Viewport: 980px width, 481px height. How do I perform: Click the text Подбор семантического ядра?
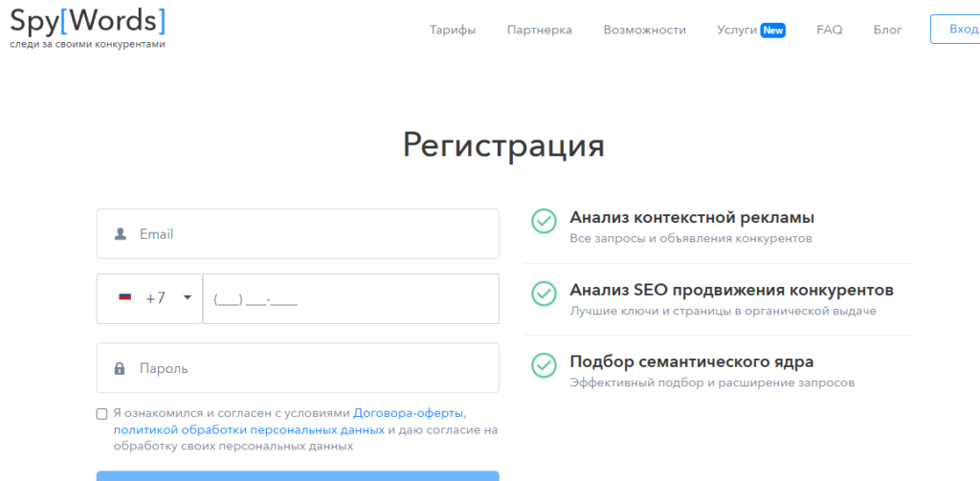[691, 361]
